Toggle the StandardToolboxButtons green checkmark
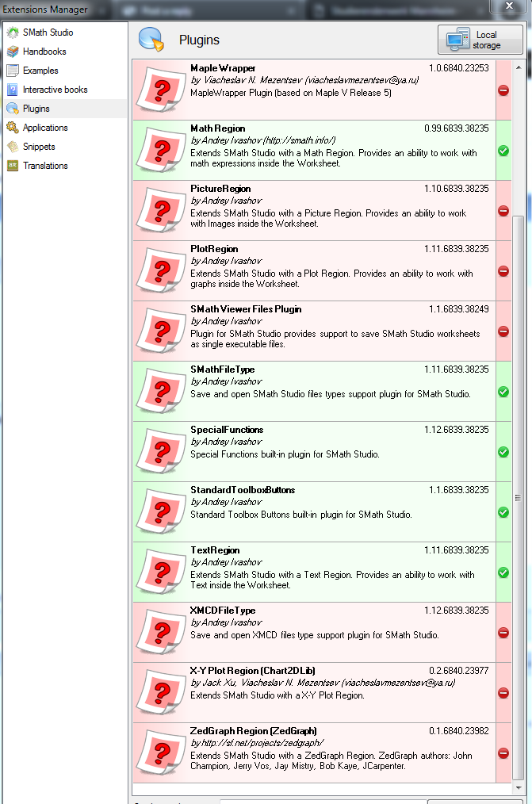 pyautogui.click(x=503, y=512)
